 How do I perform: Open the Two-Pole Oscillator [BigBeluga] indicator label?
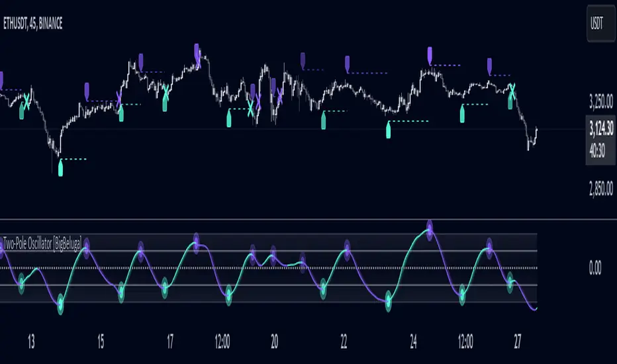[42, 244]
